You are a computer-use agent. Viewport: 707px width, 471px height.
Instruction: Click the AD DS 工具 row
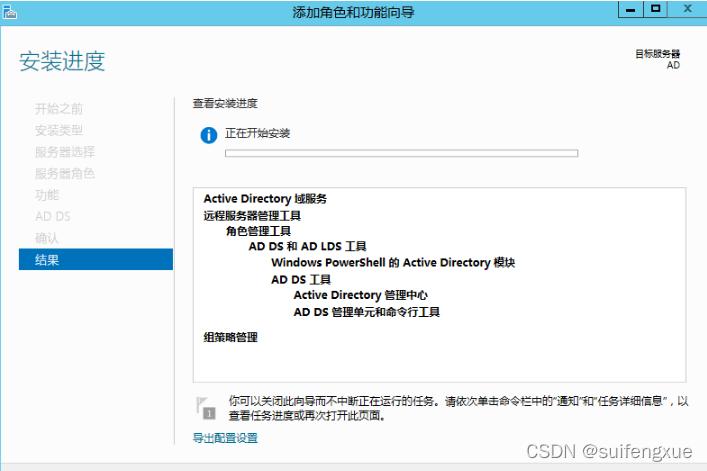(x=301, y=279)
